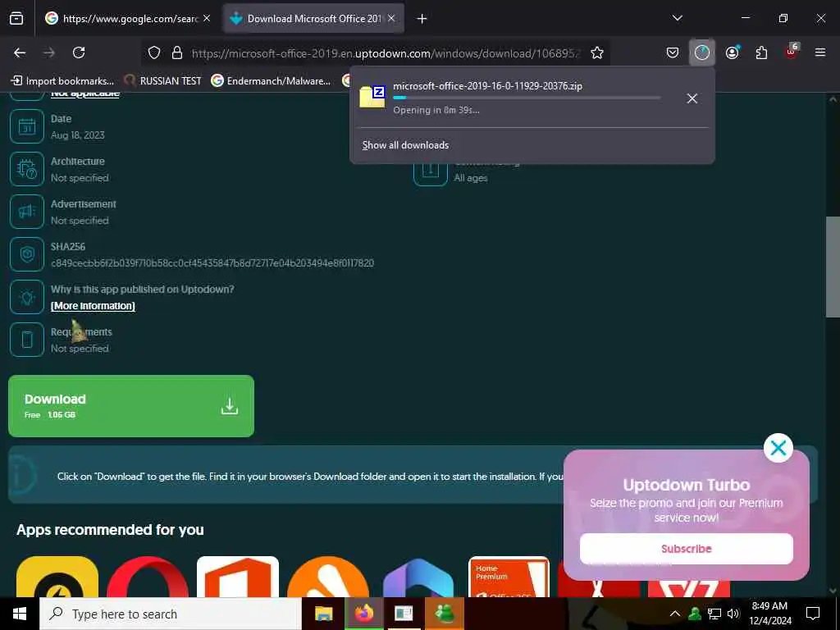
Task: Open the More information link
Action: click(x=93, y=306)
